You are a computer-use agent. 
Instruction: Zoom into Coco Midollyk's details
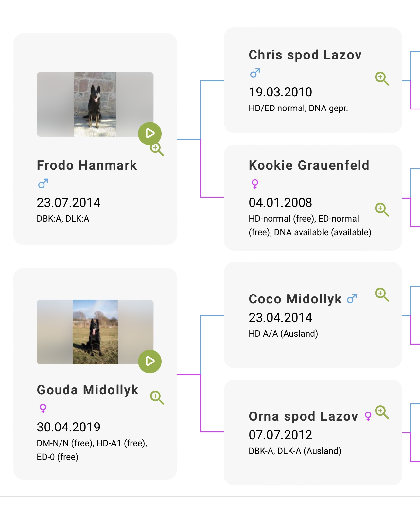coord(382,295)
